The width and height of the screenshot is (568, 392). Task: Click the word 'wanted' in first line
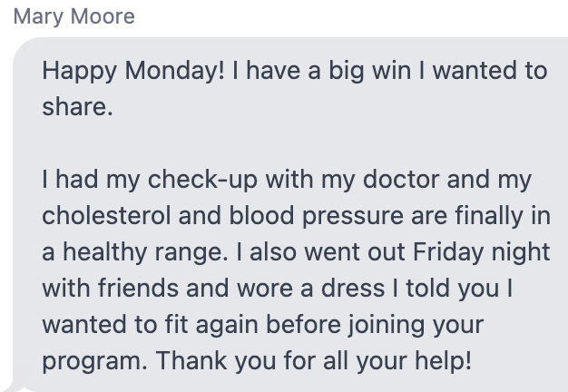[x=475, y=71]
